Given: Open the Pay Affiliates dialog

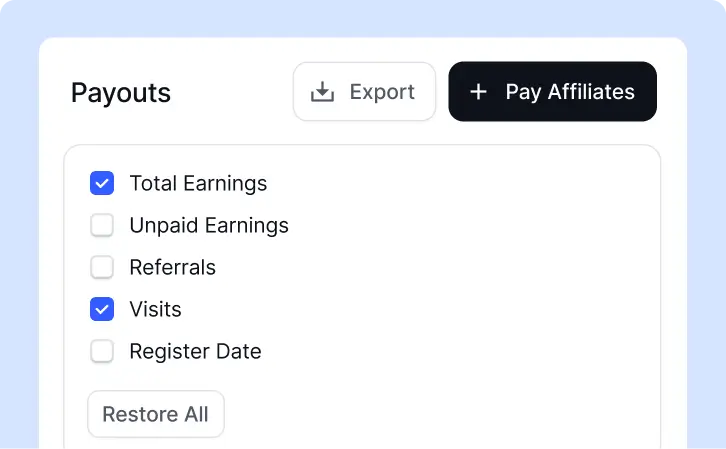Looking at the screenshot, I should pos(552,92).
